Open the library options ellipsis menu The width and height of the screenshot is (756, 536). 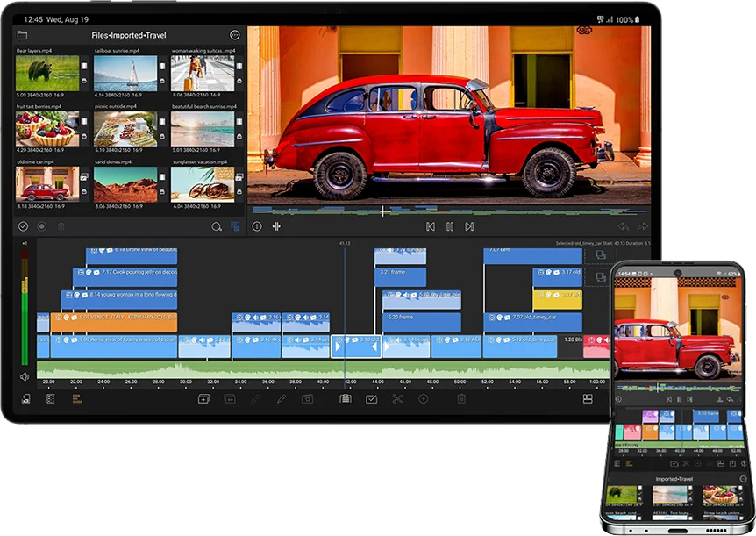(x=234, y=35)
